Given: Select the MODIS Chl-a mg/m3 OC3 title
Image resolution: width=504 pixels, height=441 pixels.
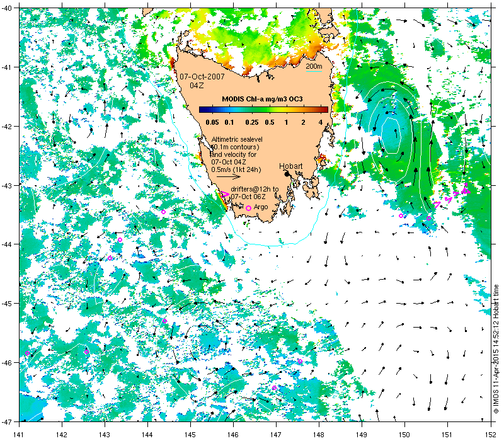Looking at the screenshot, I should [262, 99].
